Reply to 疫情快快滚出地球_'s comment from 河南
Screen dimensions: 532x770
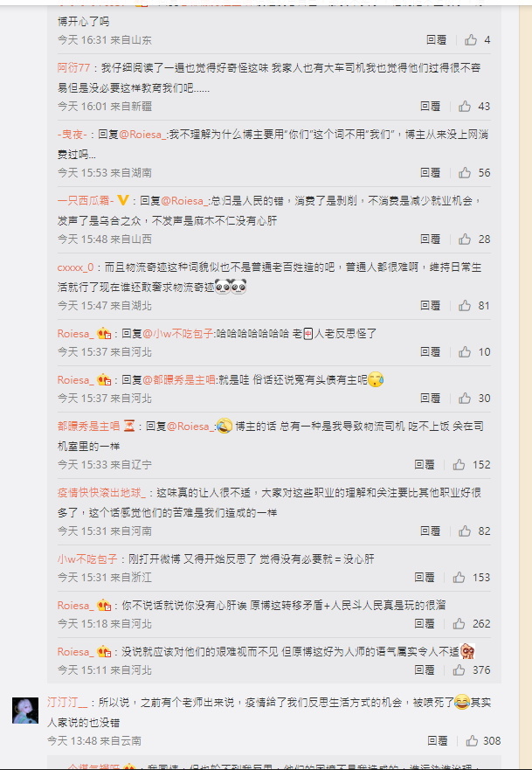[x=431, y=531]
